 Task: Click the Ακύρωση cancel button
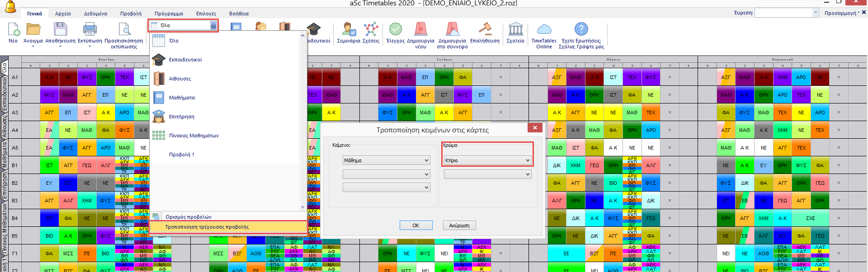(459, 225)
